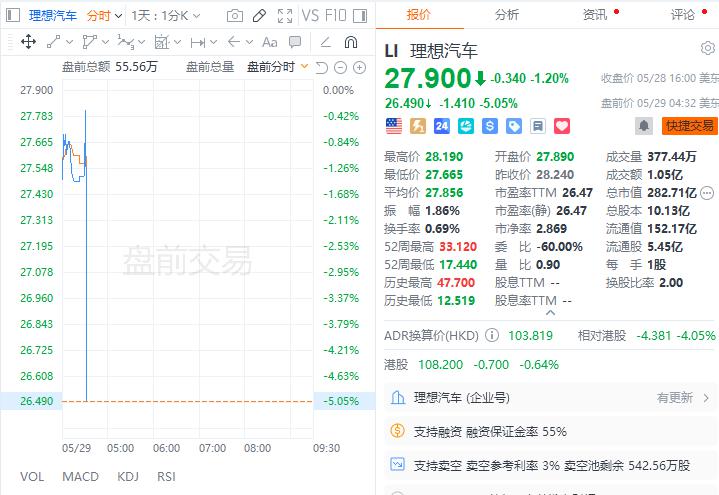The height and width of the screenshot is (495, 719).
Task: Select the polygon shape drawing tool
Action: point(89,42)
